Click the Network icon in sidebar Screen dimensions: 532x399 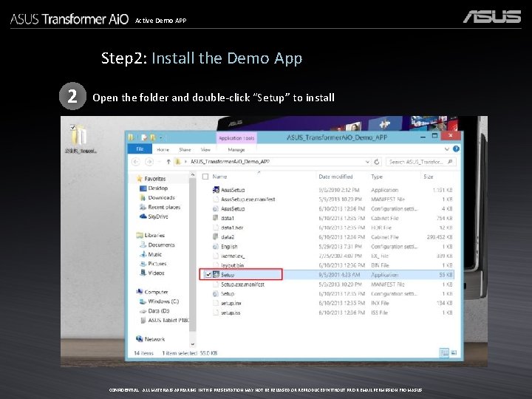pos(139,338)
